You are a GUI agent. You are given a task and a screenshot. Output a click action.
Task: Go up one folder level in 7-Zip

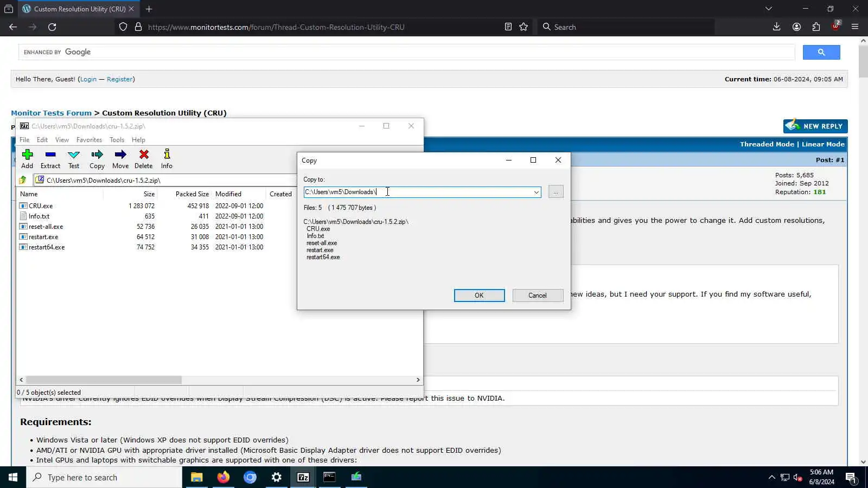[23, 180]
